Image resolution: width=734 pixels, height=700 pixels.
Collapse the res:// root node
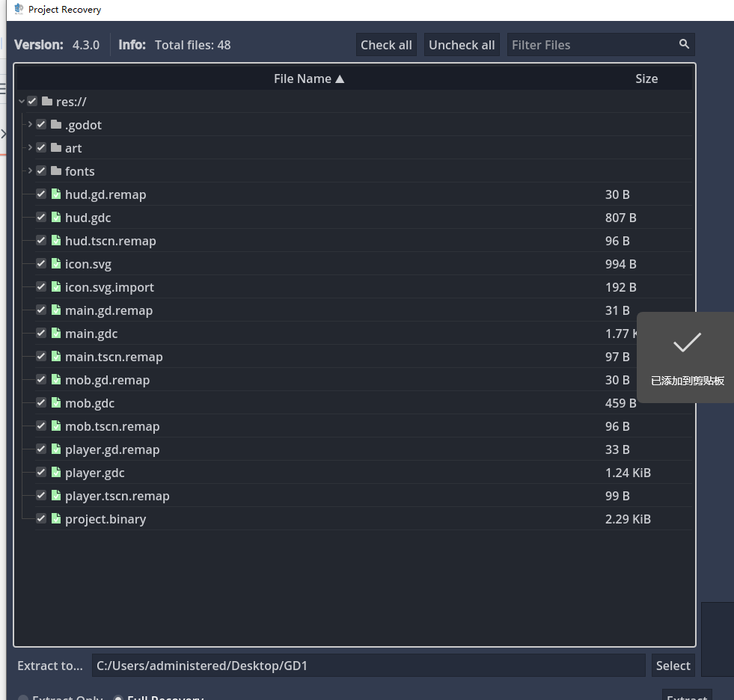[x=22, y=102]
